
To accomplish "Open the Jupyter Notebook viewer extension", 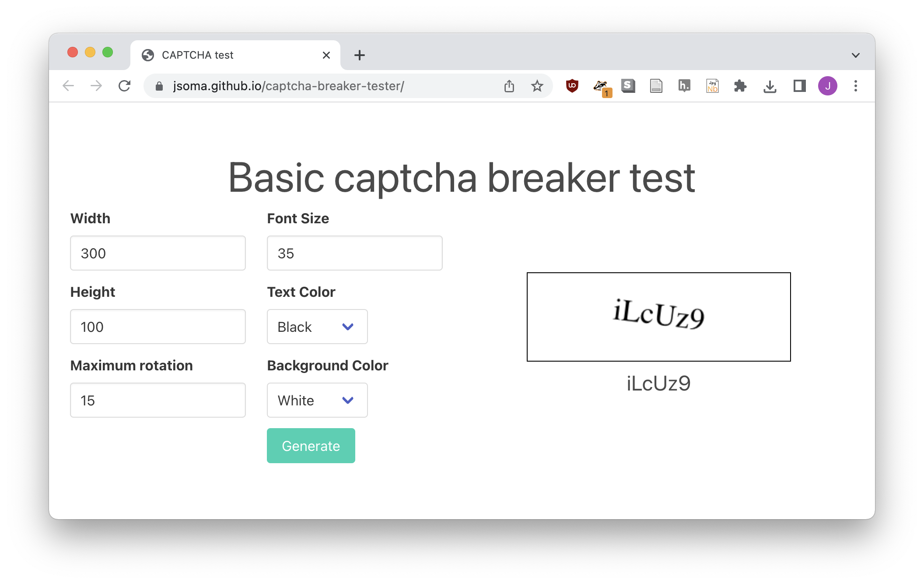I will click(712, 86).
